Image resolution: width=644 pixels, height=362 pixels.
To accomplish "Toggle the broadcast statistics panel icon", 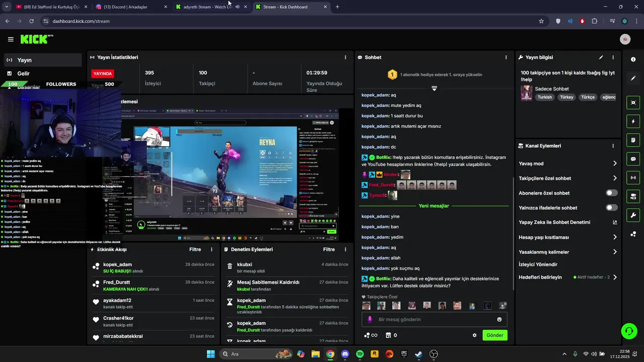I will [x=633, y=177].
